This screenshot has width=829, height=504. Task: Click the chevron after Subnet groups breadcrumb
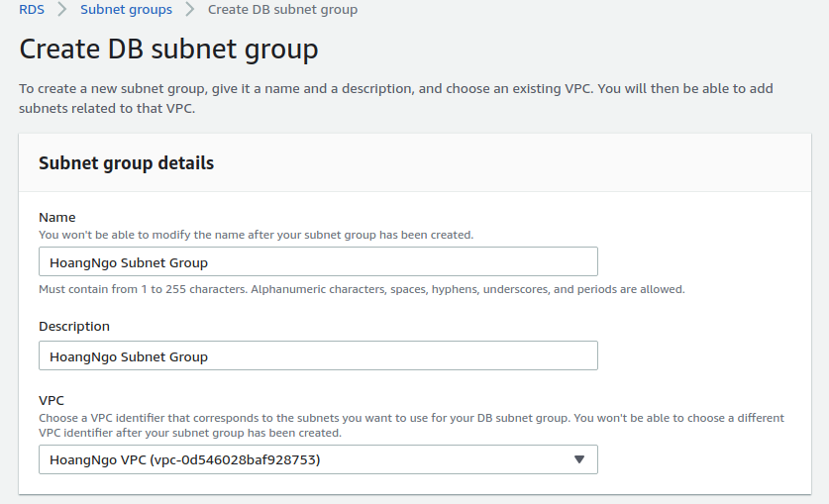click(190, 10)
